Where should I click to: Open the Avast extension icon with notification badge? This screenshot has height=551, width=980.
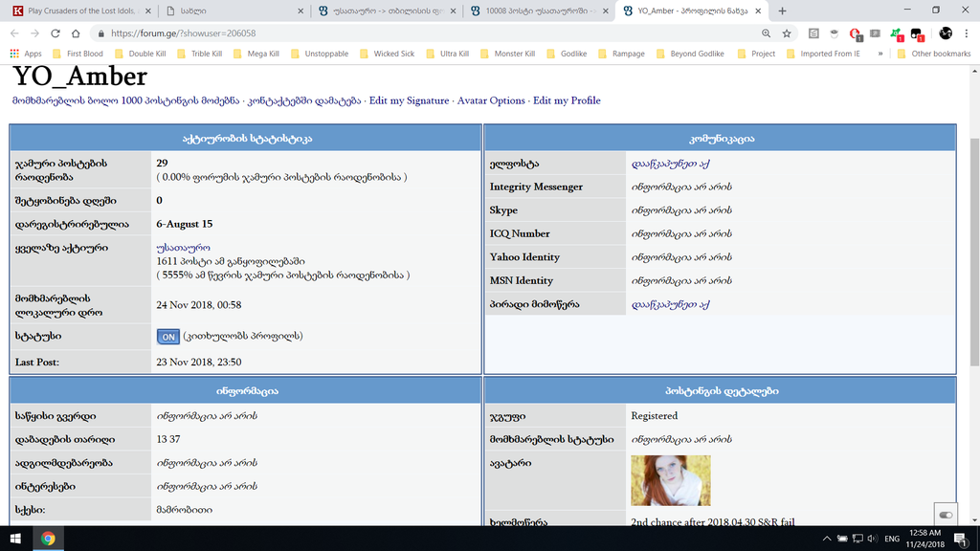tap(896, 34)
